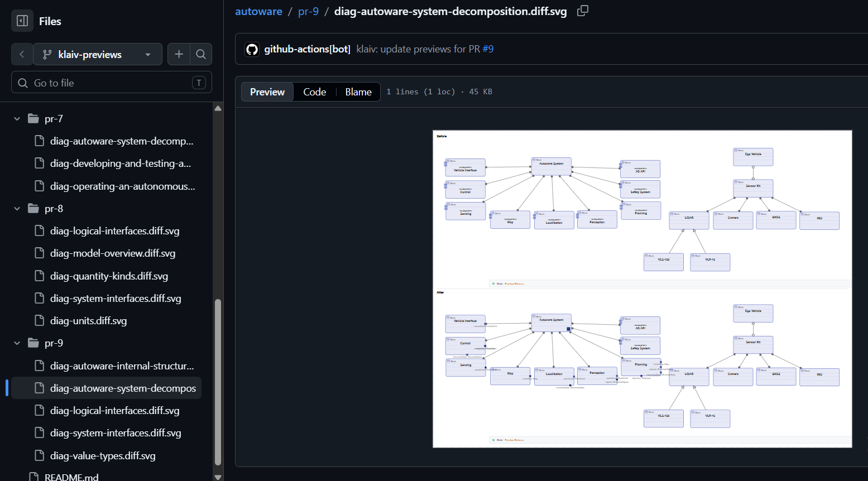Screen dimensions: 868x481
Task: Open file search with the magnifier button
Action: pos(201,54)
